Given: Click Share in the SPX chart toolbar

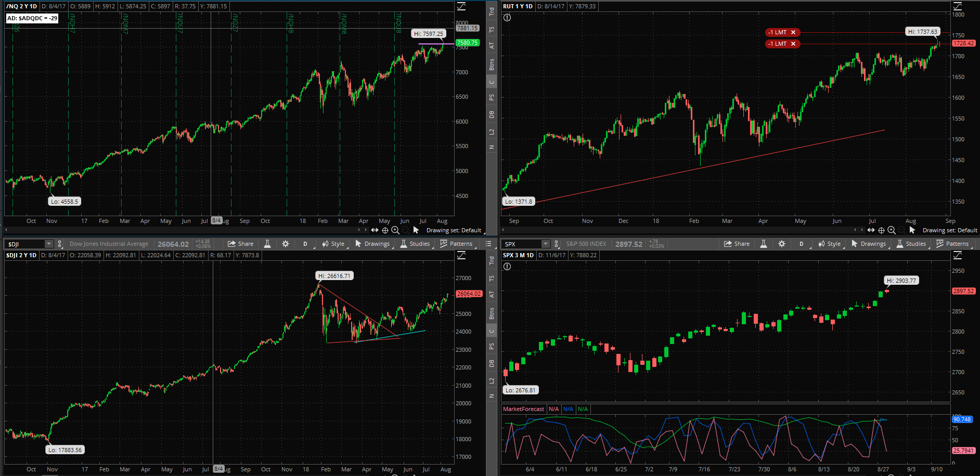Looking at the screenshot, I should point(737,244).
